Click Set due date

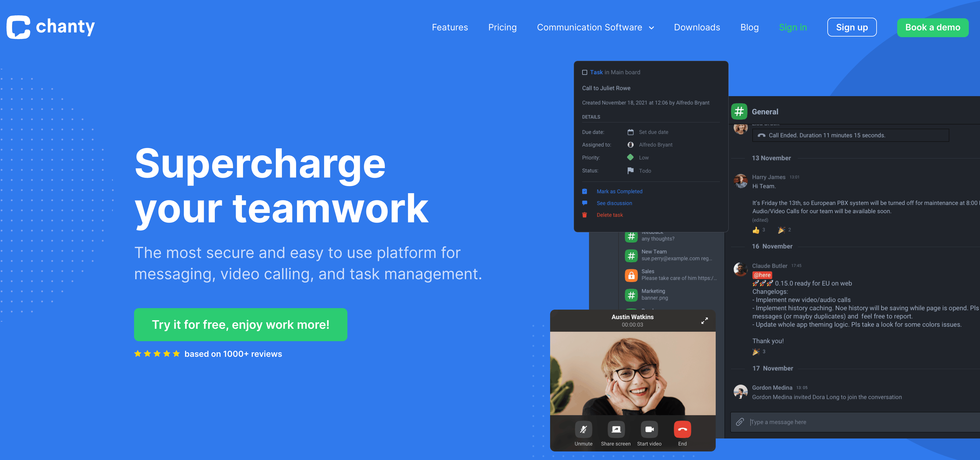tap(653, 132)
